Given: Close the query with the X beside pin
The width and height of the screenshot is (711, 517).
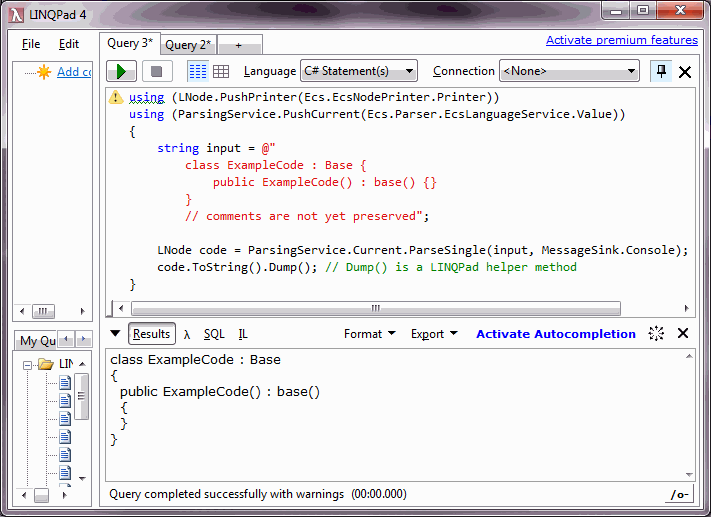Looking at the screenshot, I should [x=685, y=72].
